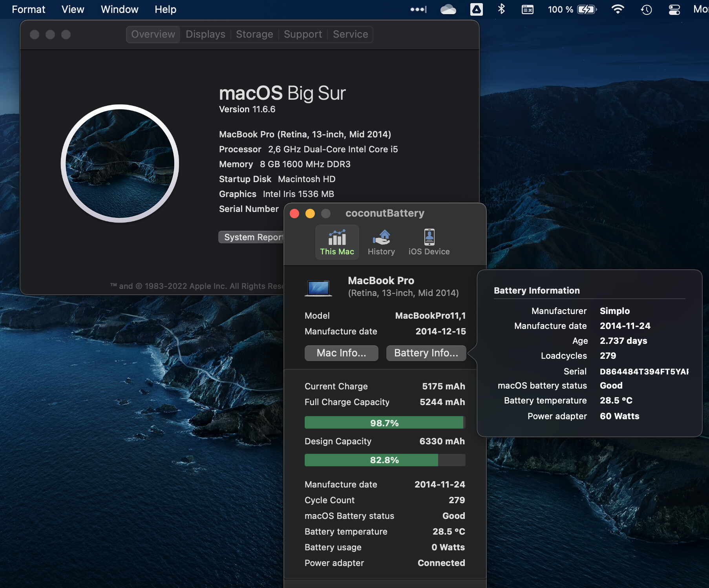The width and height of the screenshot is (709, 588).
Task: Click the Simplo manufacturer value
Action: (614, 311)
